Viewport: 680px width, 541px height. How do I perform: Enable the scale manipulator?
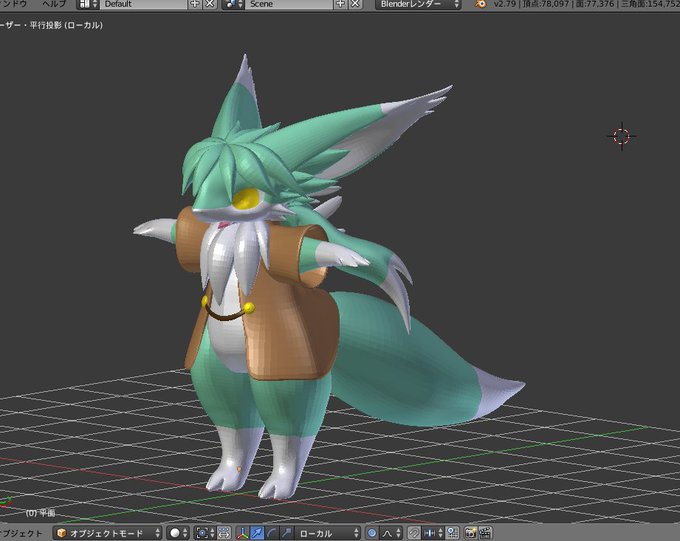tap(287, 533)
